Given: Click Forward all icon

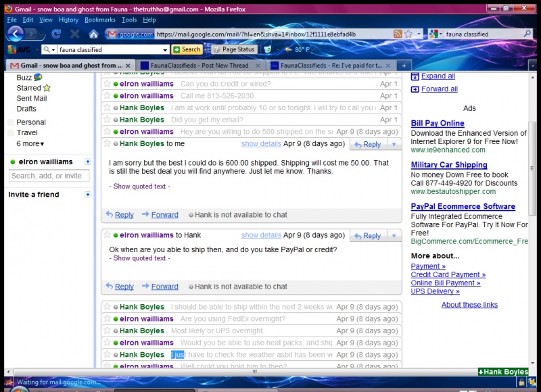Looking at the screenshot, I should [x=415, y=89].
